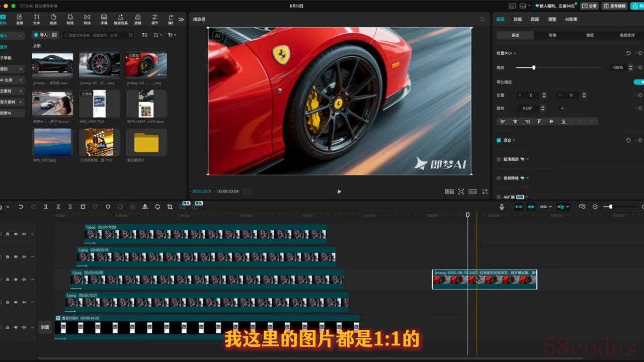Click the align horizontal center icon
This screenshot has width=644, height=362.
click(x=515, y=121)
